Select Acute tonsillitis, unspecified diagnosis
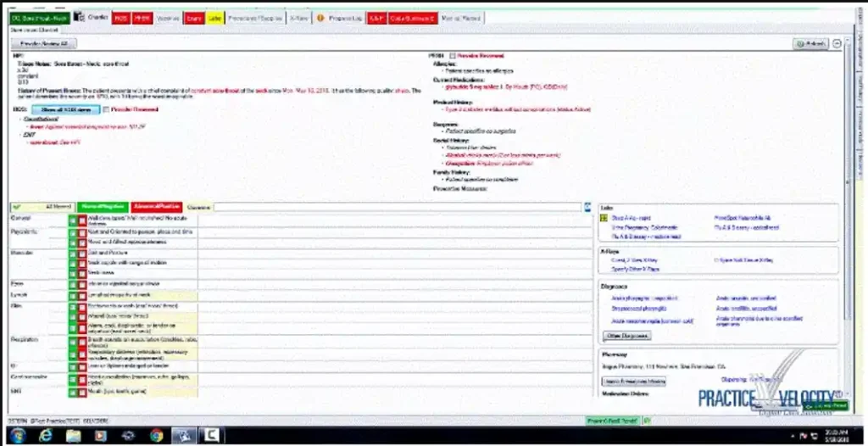Screen dimensions: 868x446 pos(747,309)
